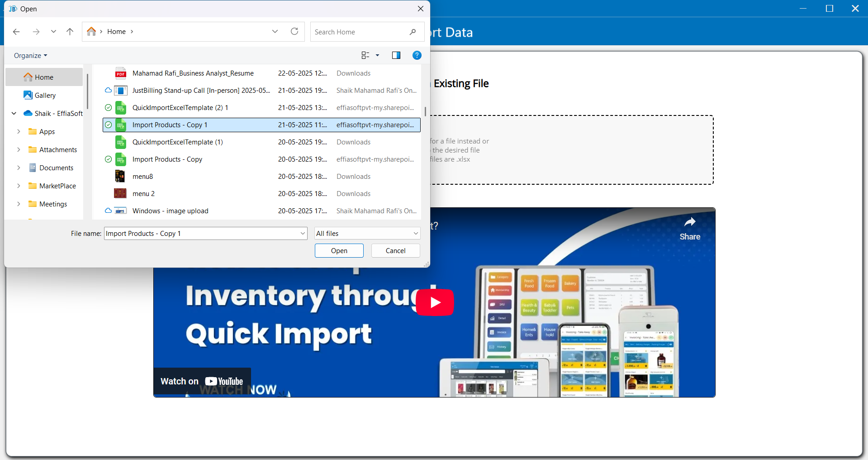Open the file dialog Help icon
The image size is (868, 460).
417,55
